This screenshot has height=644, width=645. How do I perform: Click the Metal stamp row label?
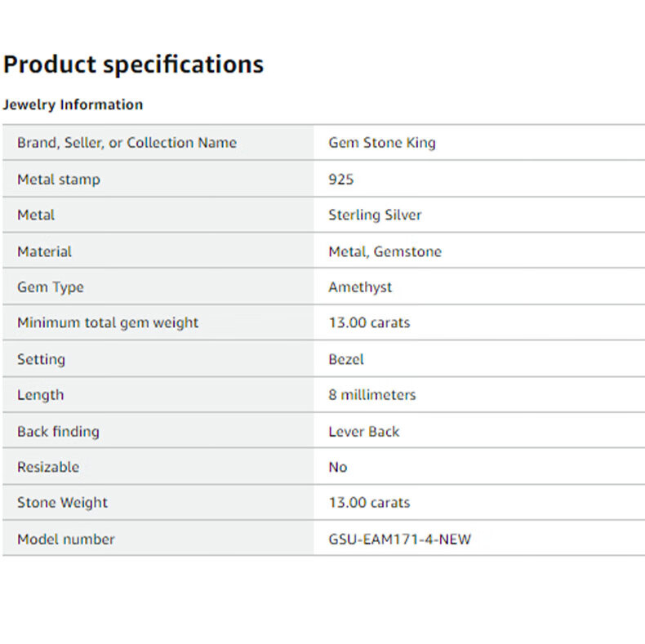59,179
